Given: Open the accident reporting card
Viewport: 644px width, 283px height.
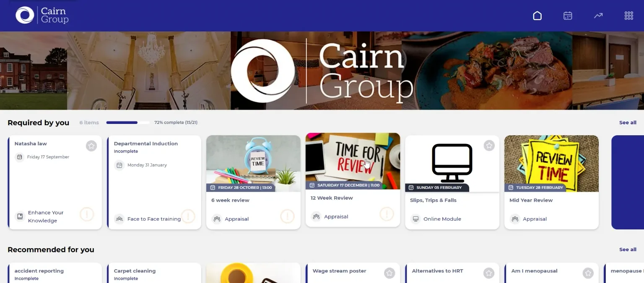Looking at the screenshot, I should click(55, 273).
